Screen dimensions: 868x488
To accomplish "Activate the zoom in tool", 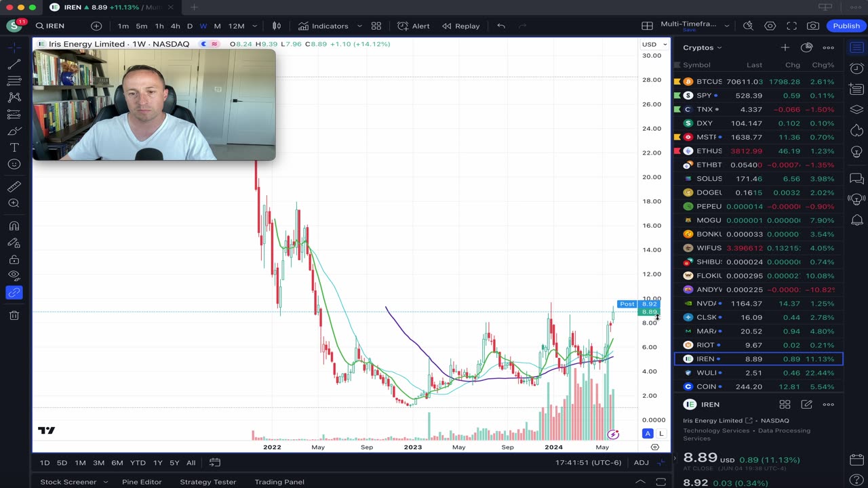I will click(14, 203).
